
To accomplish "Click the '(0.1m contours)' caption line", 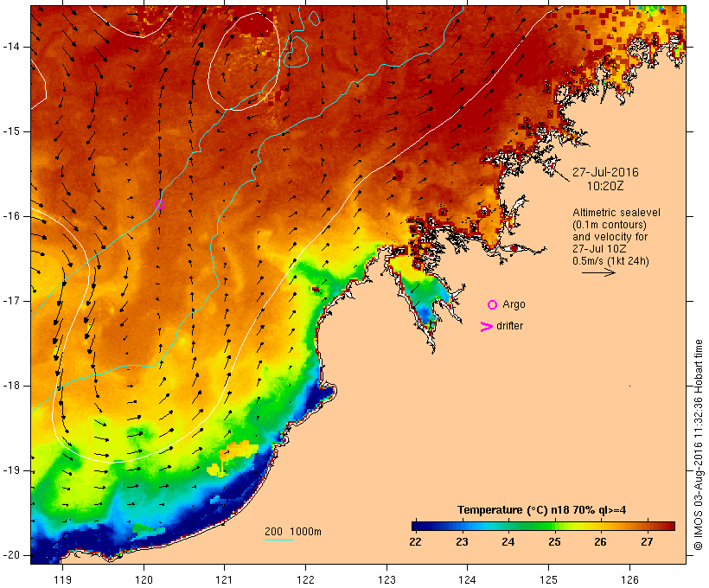I will click(x=610, y=225).
